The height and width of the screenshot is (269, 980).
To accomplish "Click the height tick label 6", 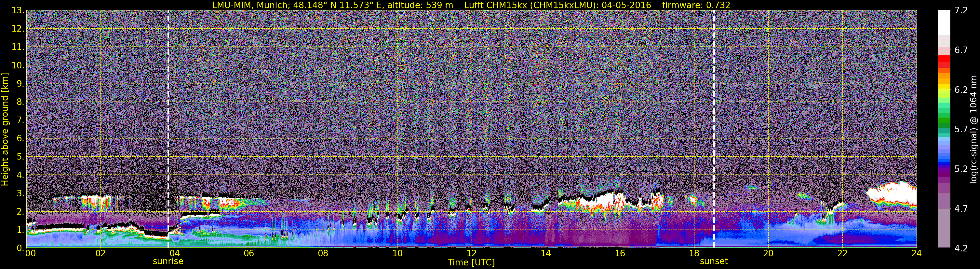I will [20, 138].
